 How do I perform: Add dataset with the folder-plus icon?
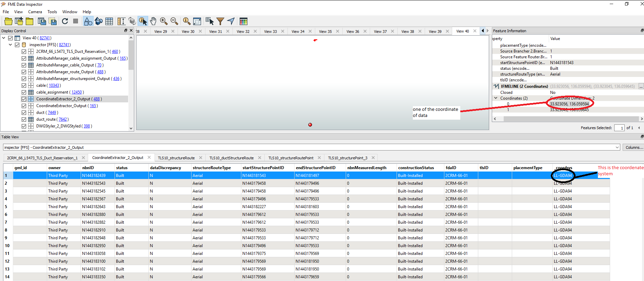click(x=19, y=21)
